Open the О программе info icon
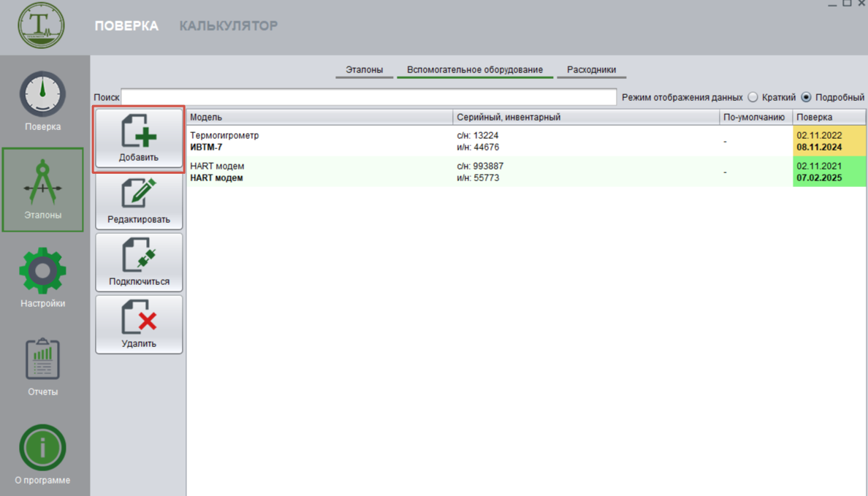The image size is (868, 496). (x=42, y=448)
